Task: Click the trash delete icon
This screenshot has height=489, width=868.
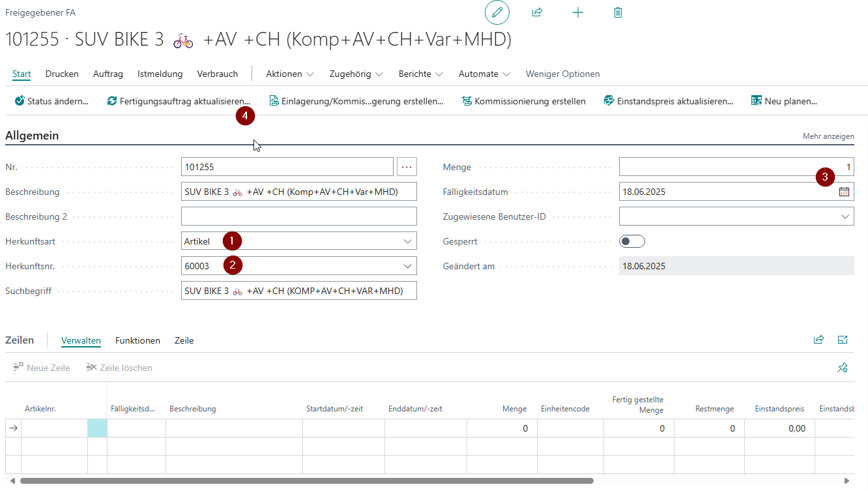Action: tap(618, 12)
